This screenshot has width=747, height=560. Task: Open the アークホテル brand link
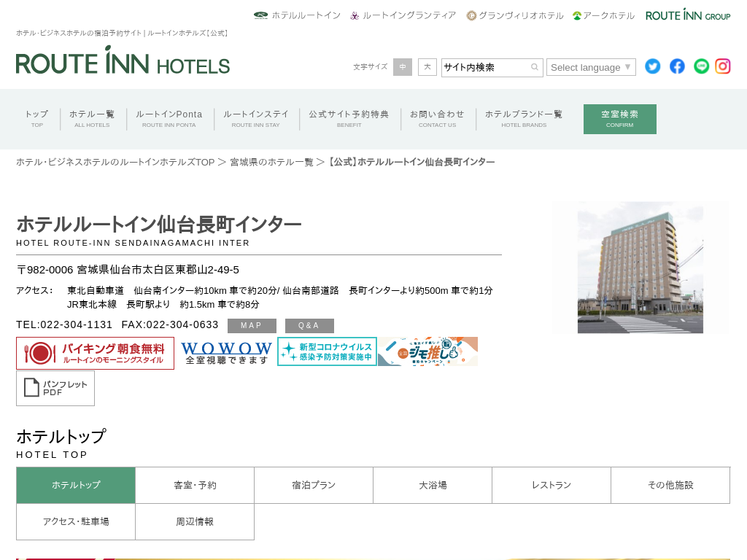pos(603,15)
